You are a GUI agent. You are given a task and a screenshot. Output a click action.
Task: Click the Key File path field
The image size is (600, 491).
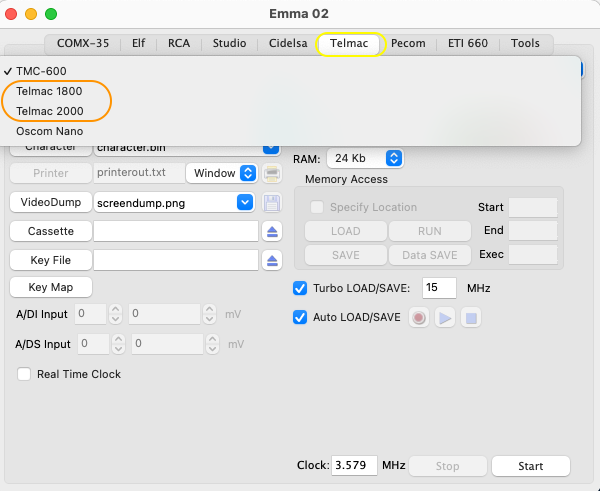tap(176, 260)
